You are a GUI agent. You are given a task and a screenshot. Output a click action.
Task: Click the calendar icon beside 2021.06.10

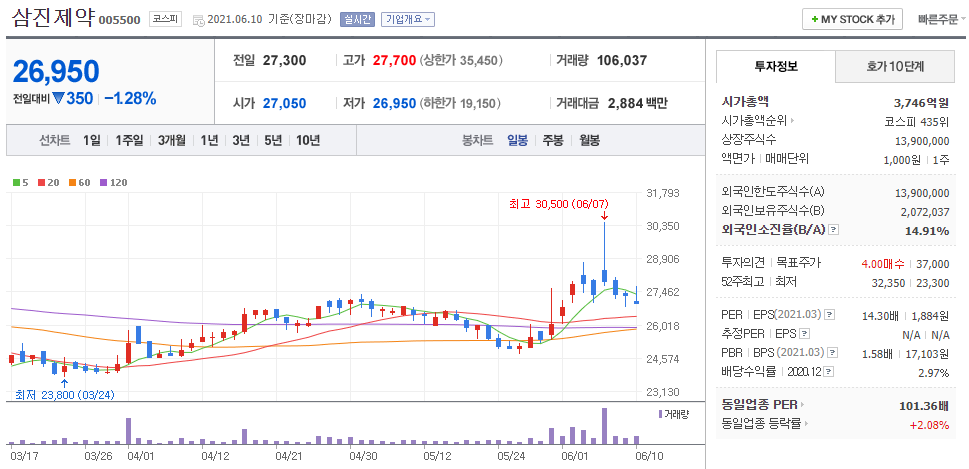click(x=199, y=20)
